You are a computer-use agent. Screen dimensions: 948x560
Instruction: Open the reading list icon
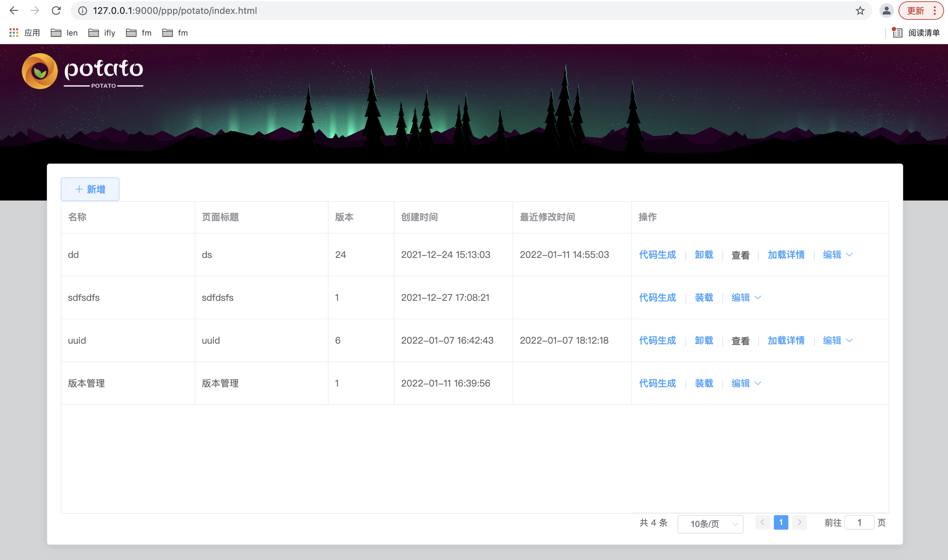(x=897, y=33)
